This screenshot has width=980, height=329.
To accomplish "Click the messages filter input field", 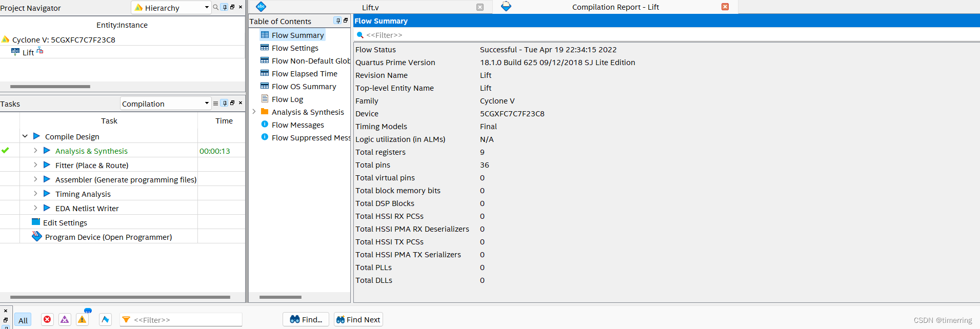I will (181, 320).
